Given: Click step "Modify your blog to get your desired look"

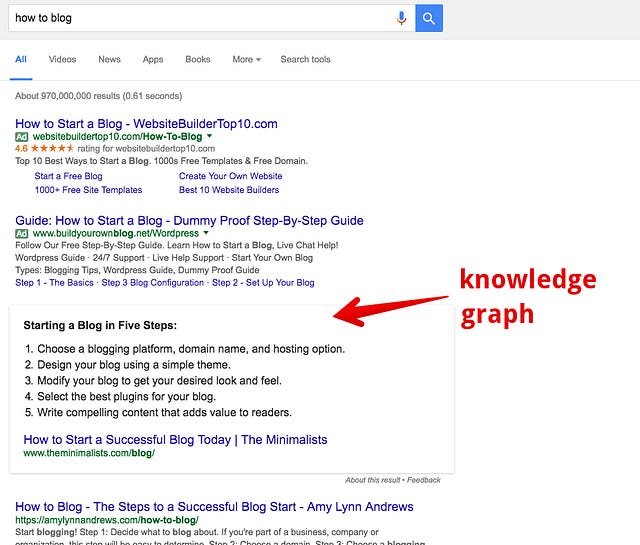Looking at the screenshot, I should 159,380.
